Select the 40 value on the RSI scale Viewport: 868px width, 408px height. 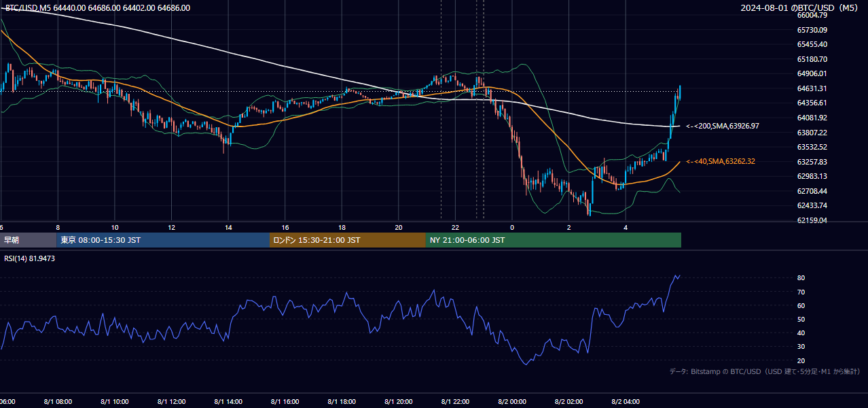[x=801, y=333]
